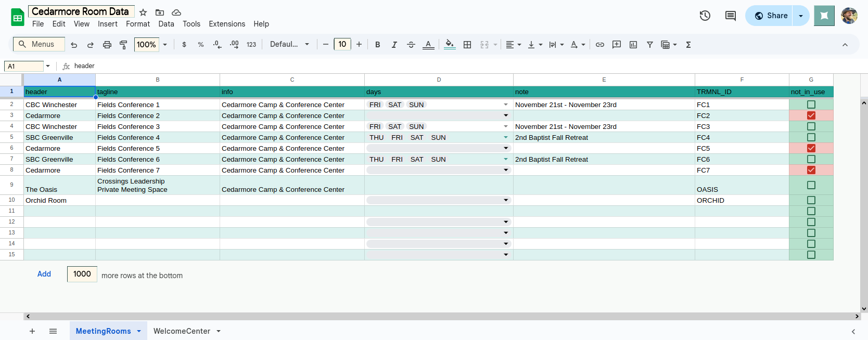Click the paint format roller icon
Screen dimensions: 868x340
click(x=123, y=45)
